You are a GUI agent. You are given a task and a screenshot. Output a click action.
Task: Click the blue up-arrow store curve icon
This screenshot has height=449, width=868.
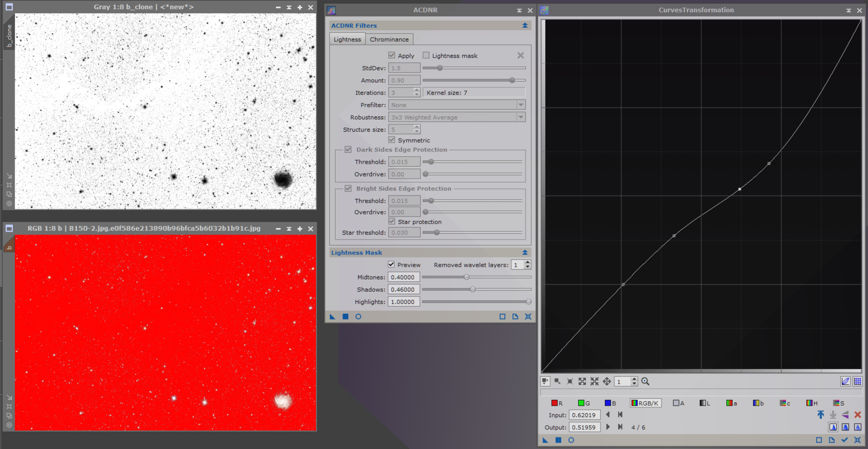(x=821, y=415)
